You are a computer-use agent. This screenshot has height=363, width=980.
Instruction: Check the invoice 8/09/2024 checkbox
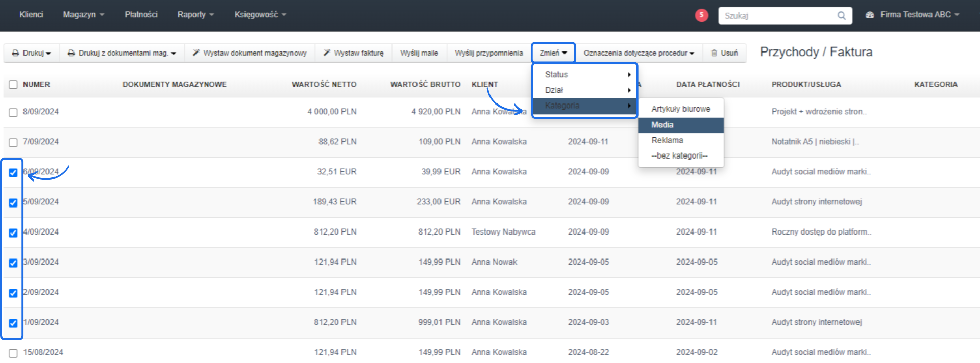pos(13,112)
